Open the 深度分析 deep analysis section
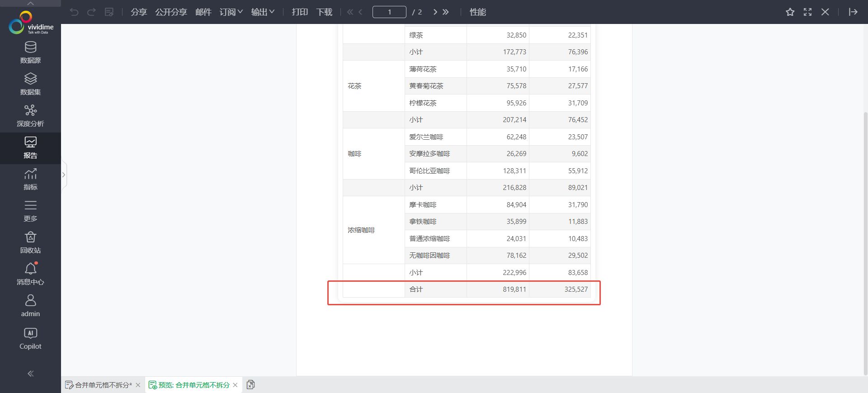This screenshot has width=868, height=393. click(x=30, y=116)
